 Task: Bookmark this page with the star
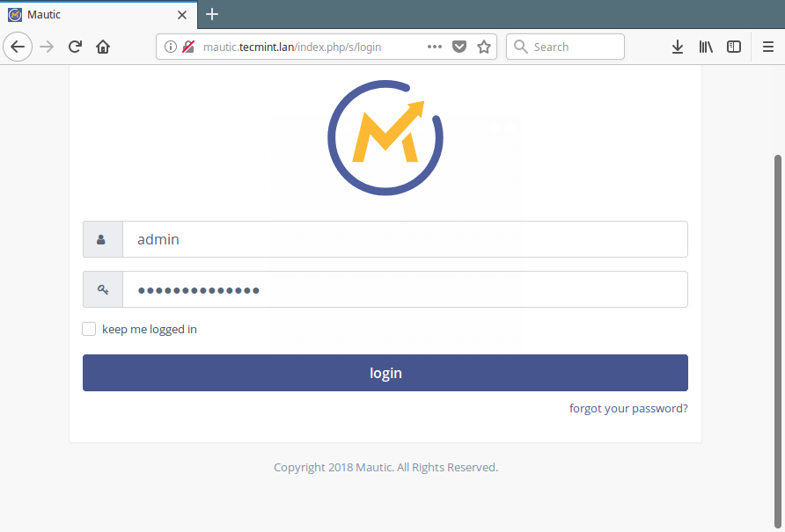tap(484, 47)
